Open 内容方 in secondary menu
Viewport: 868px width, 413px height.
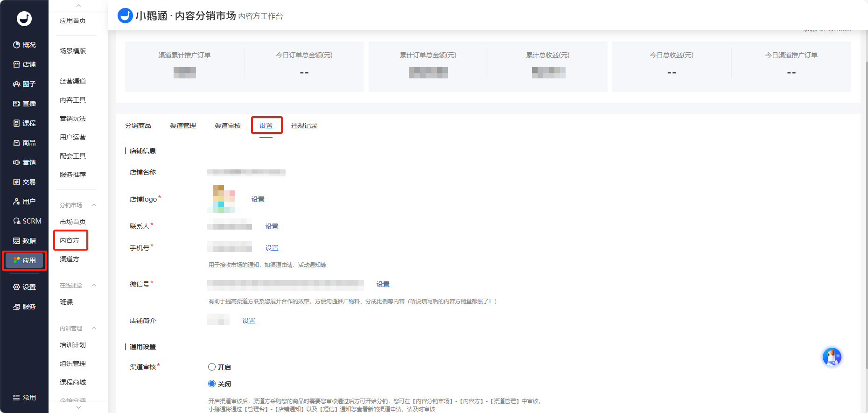tap(70, 240)
